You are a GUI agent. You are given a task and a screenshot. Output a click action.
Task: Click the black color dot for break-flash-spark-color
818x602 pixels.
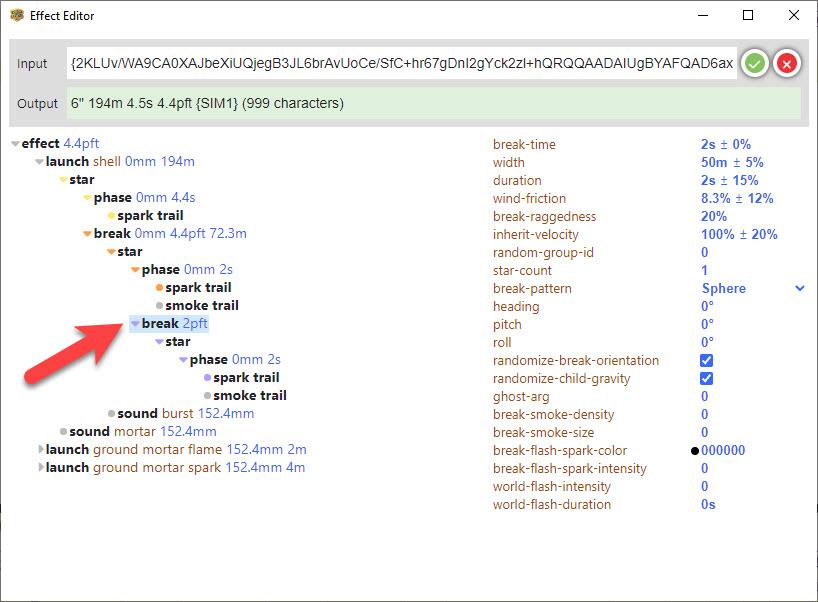click(694, 451)
